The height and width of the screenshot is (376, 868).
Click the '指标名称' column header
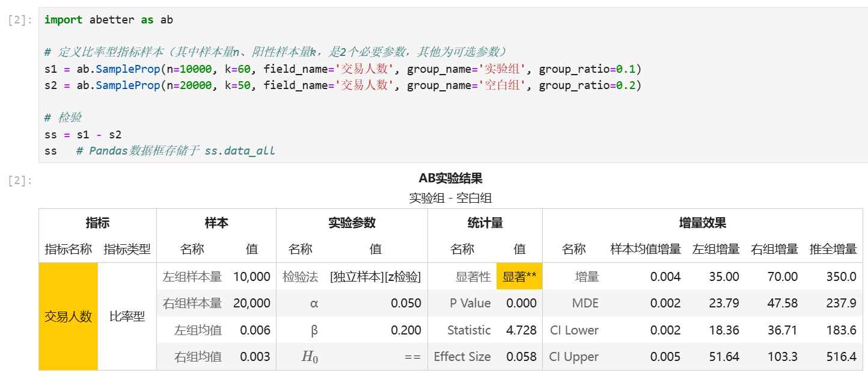pyautogui.click(x=68, y=249)
